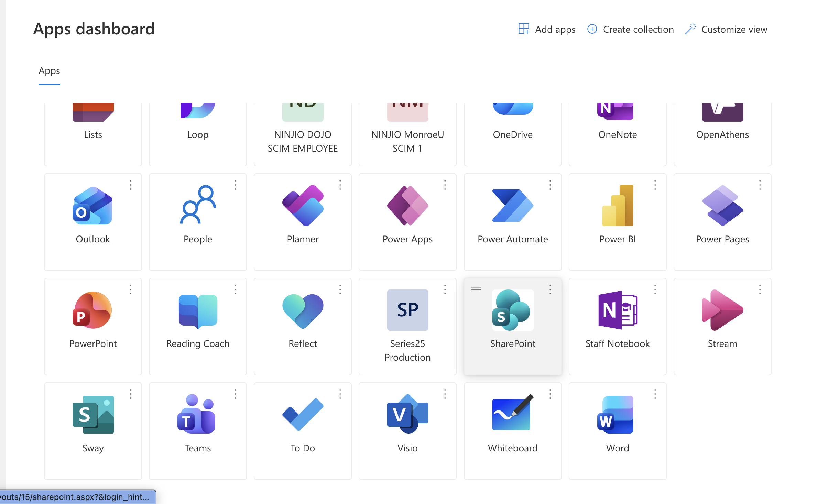Screen dimensions: 817x504
Task: Open Customize view
Action: click(726, 29)
